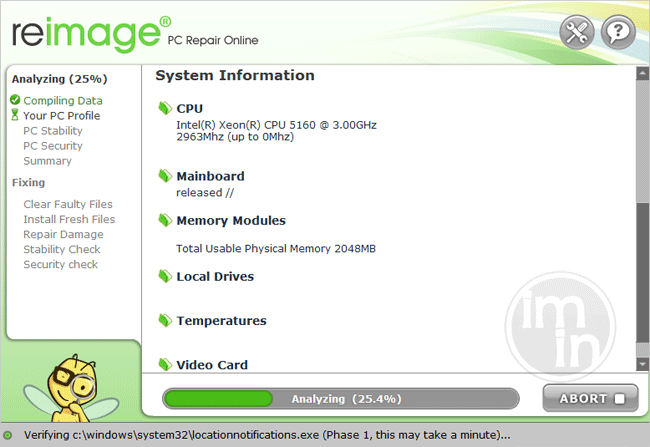Select PC Stability step

tap(53, 131)
